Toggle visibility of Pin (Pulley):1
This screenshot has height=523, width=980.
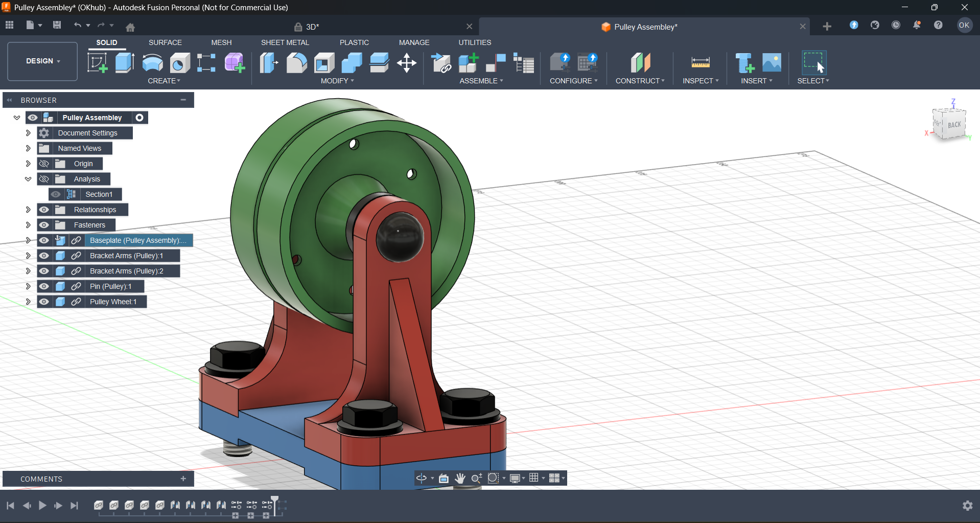click(44, 286)
